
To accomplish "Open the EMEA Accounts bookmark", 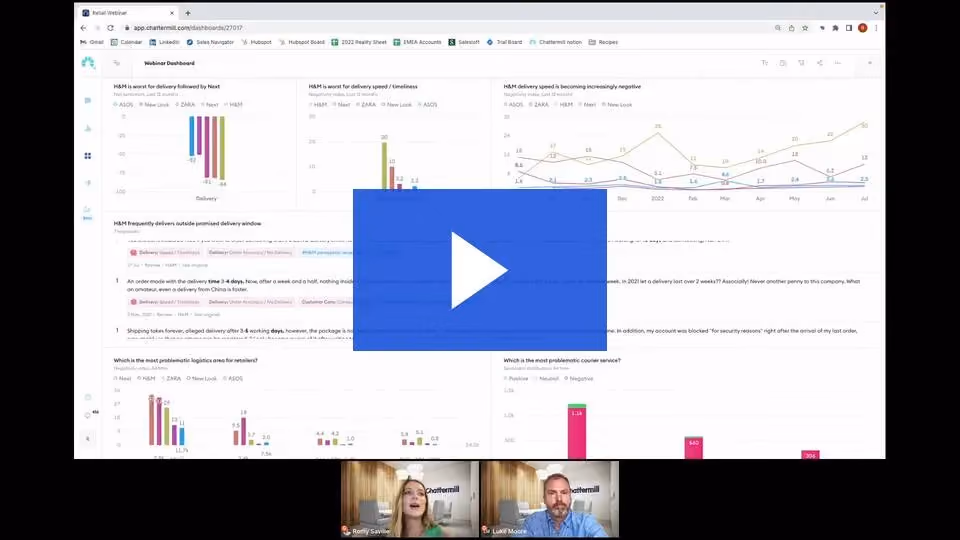I will click(x=417, y=42).
